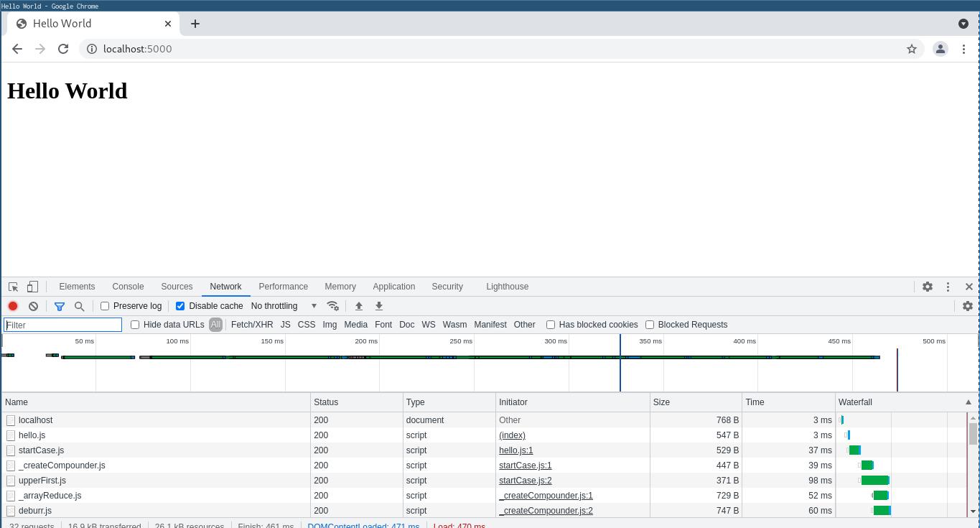Uncheck Disable cache checkbox
Screen dimensions: 980x528
(x=180, y=306)
